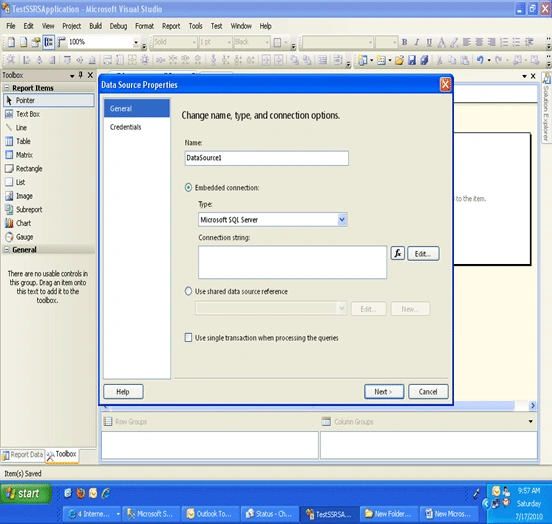Click the Help button in dialog
This screenshot has height=524, width=552.
123,392
